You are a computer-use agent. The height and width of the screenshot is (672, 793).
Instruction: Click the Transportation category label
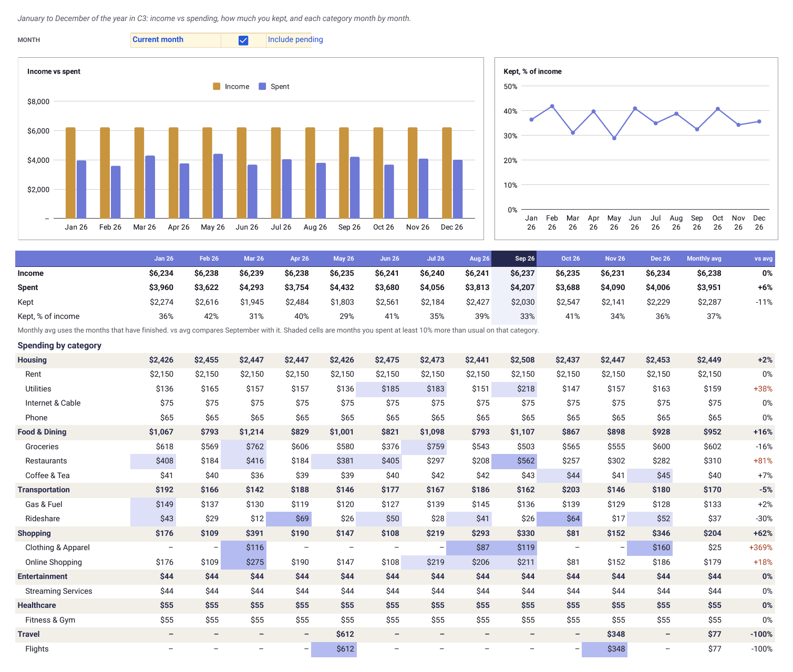[44, 490]
